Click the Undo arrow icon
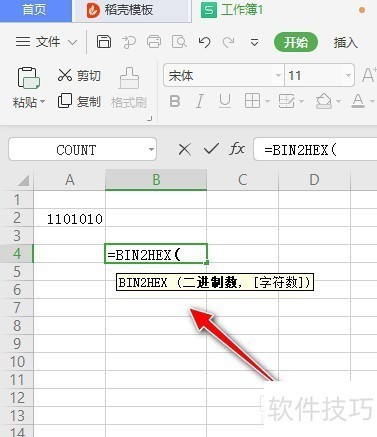The width and height of the screenshot is (377, 437). 204,42
